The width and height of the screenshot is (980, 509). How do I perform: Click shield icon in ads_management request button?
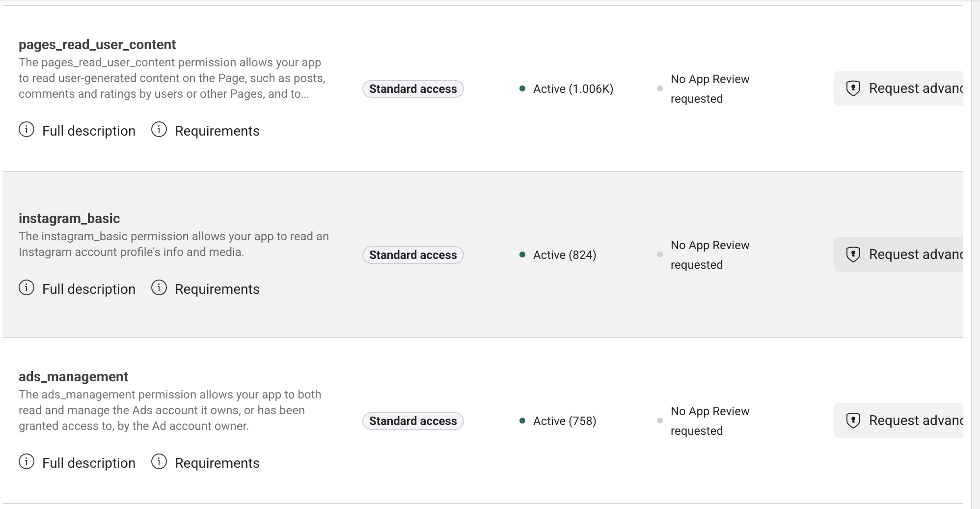coord(853,421)
